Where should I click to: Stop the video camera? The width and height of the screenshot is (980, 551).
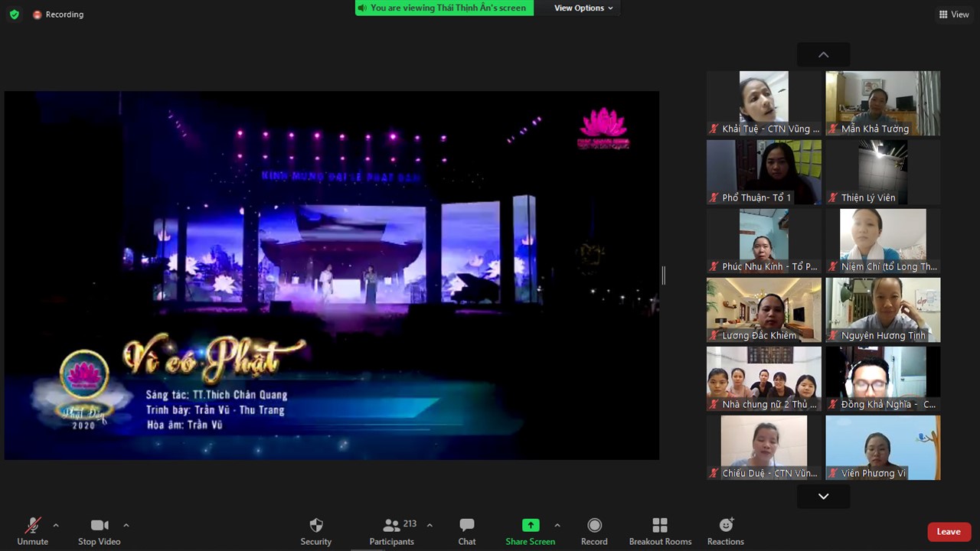100,531
